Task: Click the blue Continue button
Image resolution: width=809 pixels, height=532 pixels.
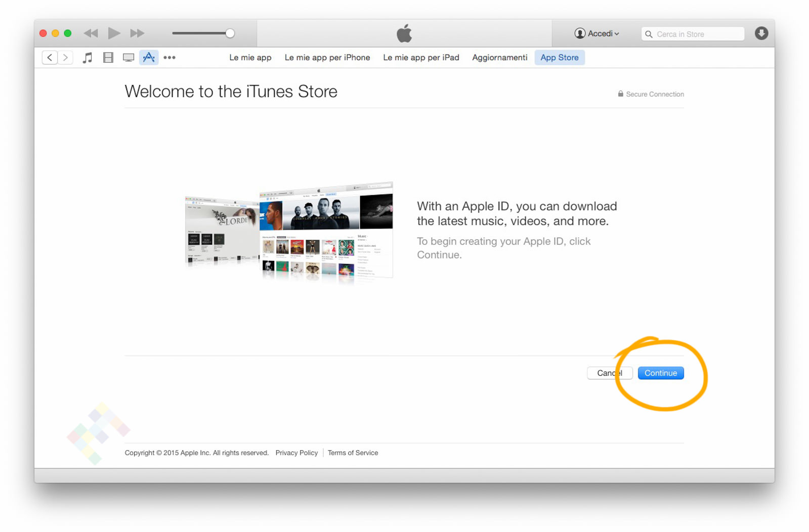Action: [x=661, y=373]
